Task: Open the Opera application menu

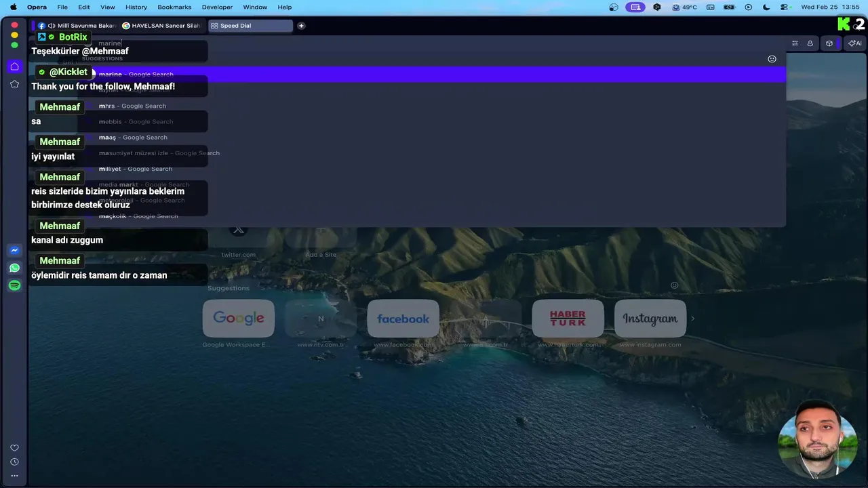Action: (x=37, y=7)
